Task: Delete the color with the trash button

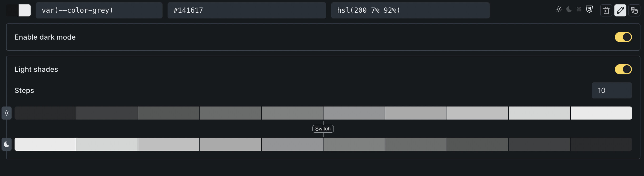Action: [606, 10]
